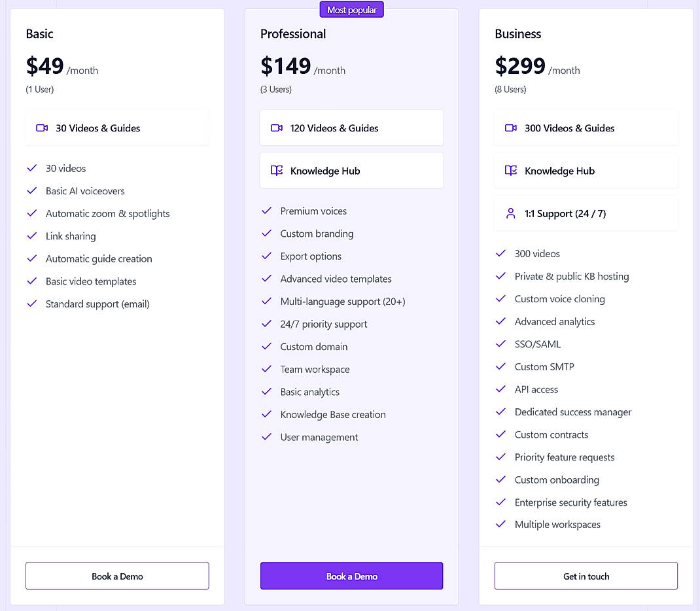700x611 pixels.
Task: Click the checkmark next to 24/7 priority support
Action: [266, 324]
